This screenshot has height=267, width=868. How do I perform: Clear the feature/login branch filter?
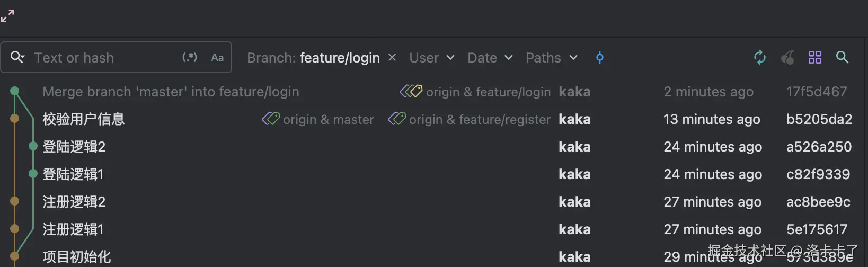392,57
